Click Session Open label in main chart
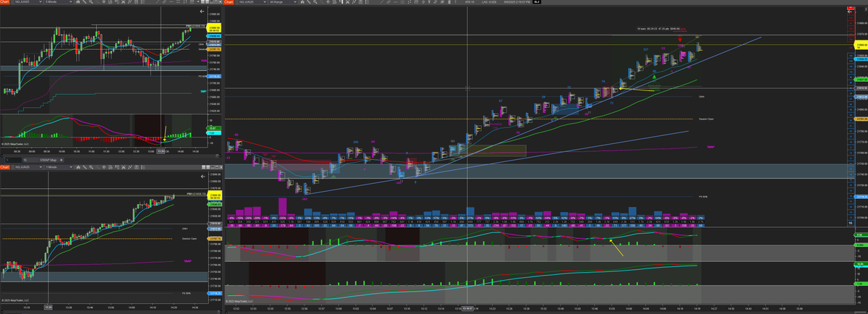Screen dimensions: 868x314 [706, 119]
